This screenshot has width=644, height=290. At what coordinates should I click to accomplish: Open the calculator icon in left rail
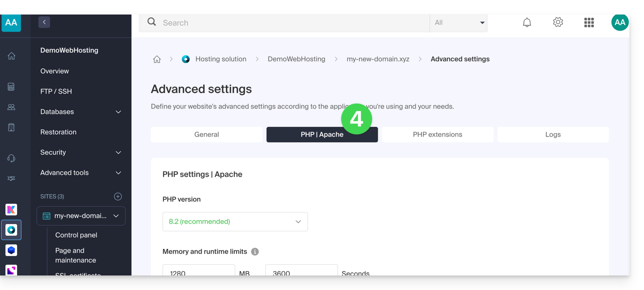[x=11, y=87]
